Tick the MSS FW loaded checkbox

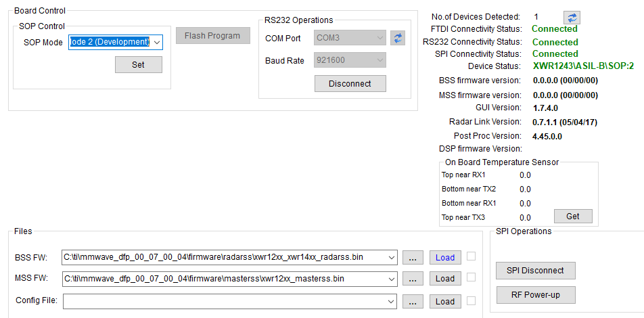(471, 277)
